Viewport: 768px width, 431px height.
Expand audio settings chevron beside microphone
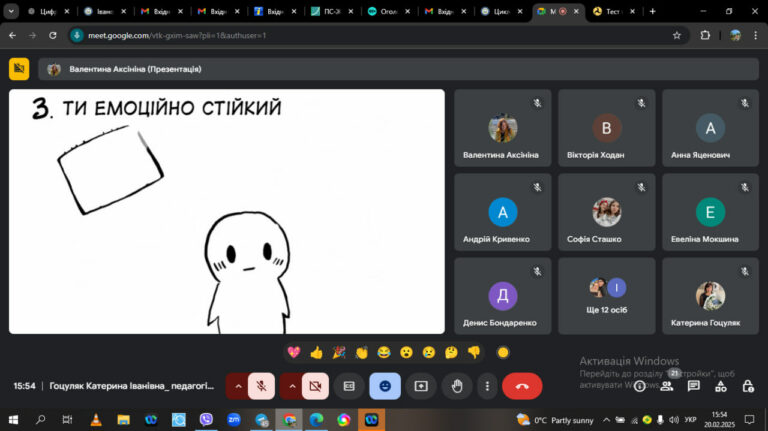pos(238,386)
